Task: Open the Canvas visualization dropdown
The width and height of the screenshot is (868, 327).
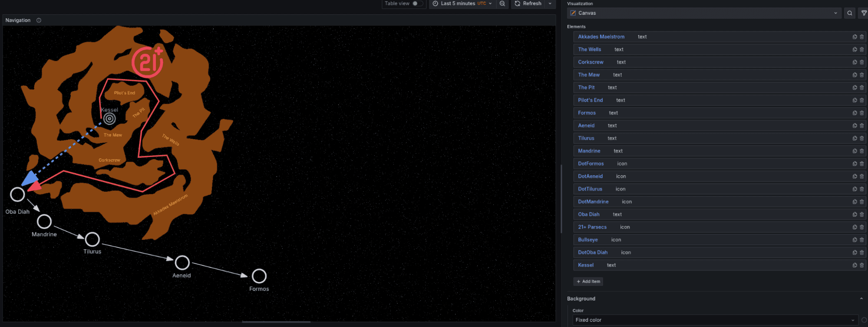Action: (x=704, y=13)
